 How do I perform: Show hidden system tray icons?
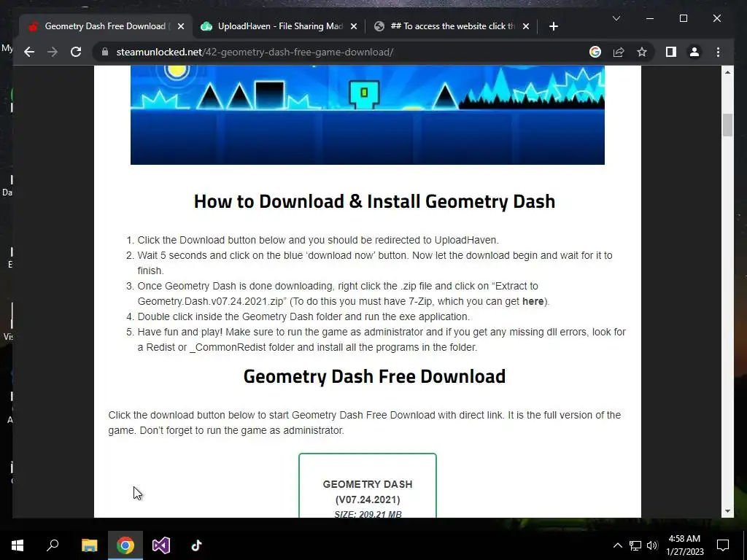pyautogui.click(x=617, y=545)
